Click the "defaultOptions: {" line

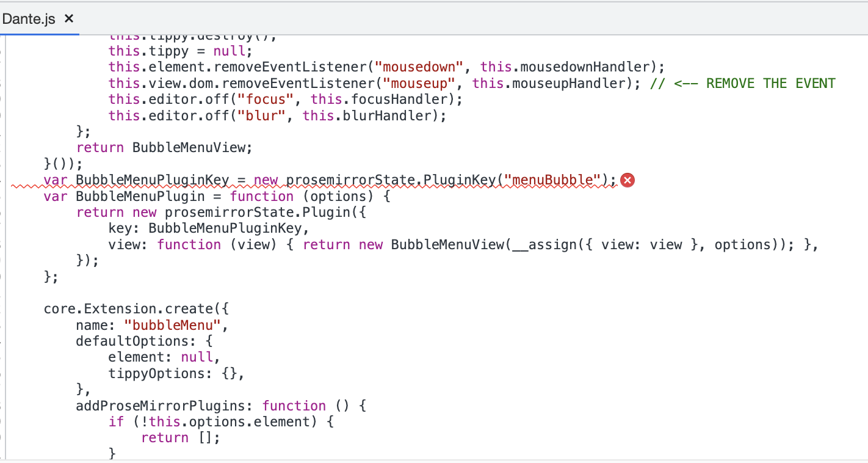(x=144, y=341)
